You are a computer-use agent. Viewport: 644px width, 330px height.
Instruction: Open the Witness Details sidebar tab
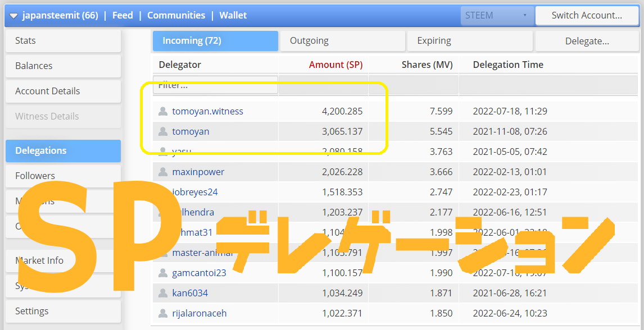pos(64,116)
